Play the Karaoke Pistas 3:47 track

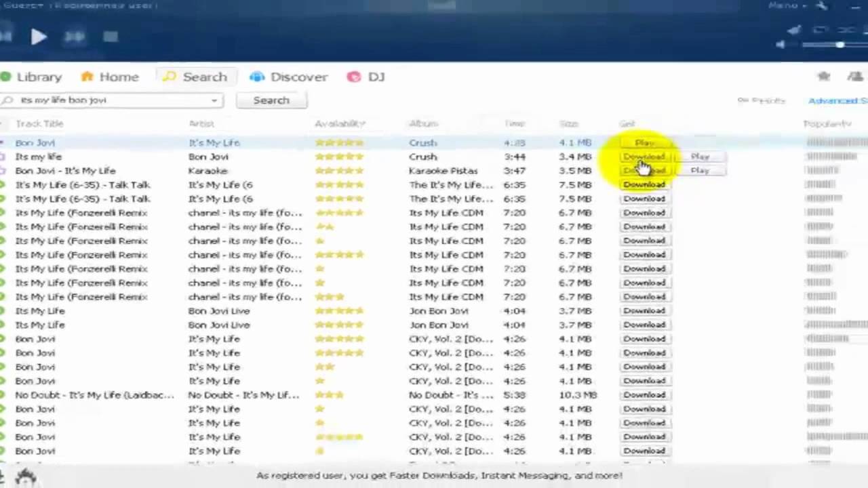[700, 171]
